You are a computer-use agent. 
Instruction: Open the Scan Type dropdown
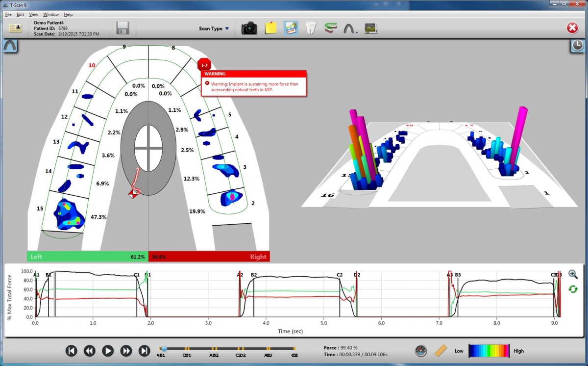click(214, 28)
